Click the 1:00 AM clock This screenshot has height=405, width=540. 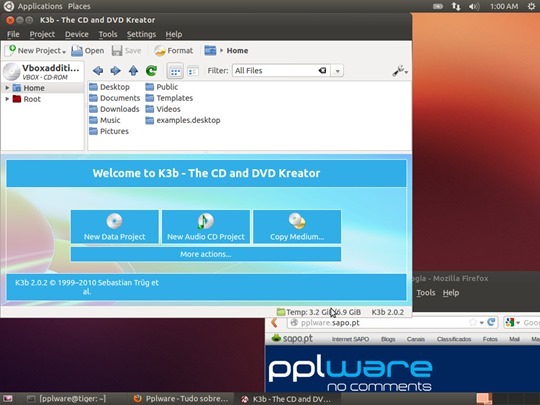tap(504, 6)
